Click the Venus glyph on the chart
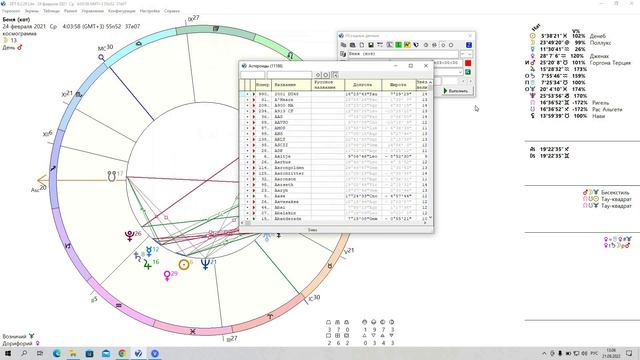Viewport: 640px width, 360px height. (167, 276)
